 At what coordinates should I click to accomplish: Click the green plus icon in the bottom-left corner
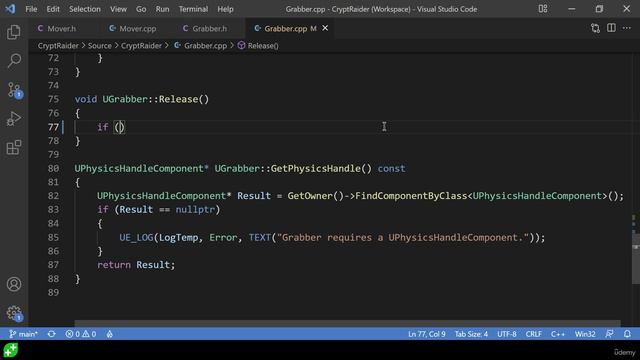click(x=11, y=350)
